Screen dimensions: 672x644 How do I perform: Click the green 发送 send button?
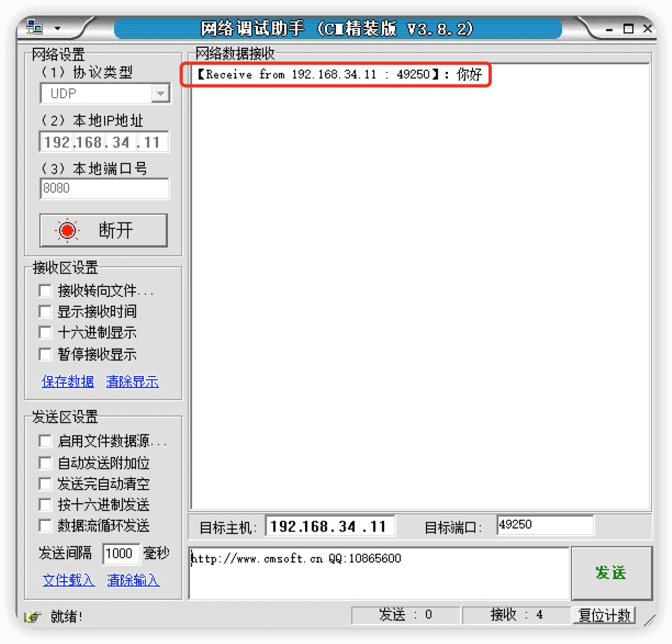(611, 573)
